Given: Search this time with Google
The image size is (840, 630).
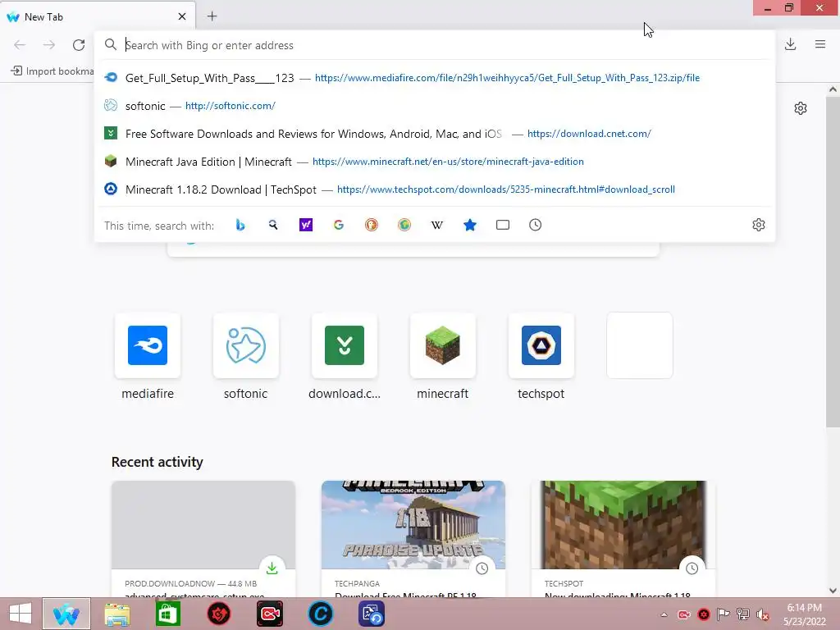Looking at the screenshot, I should [x=339, y=225].
